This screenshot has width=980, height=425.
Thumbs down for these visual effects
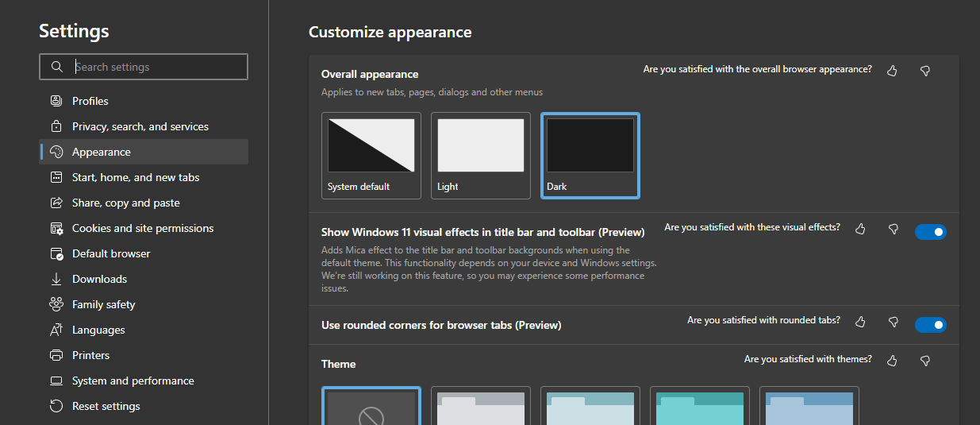coord(893,229)
